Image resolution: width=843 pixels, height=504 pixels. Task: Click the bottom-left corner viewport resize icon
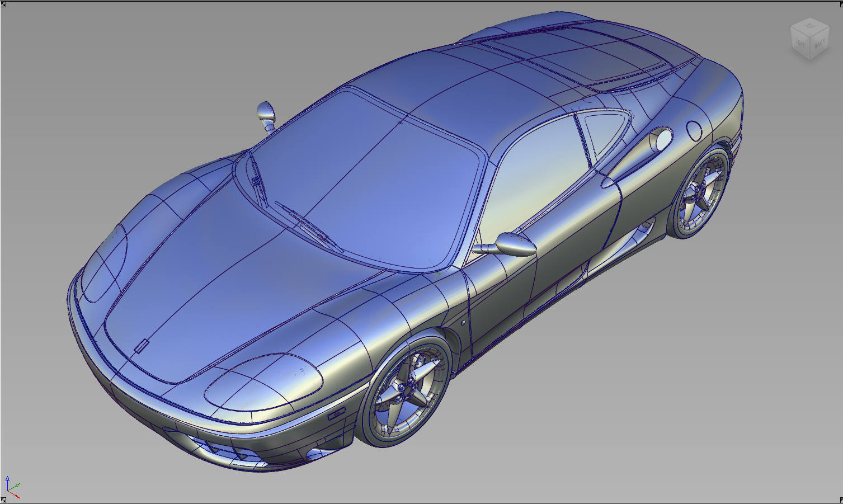(3, 500)
